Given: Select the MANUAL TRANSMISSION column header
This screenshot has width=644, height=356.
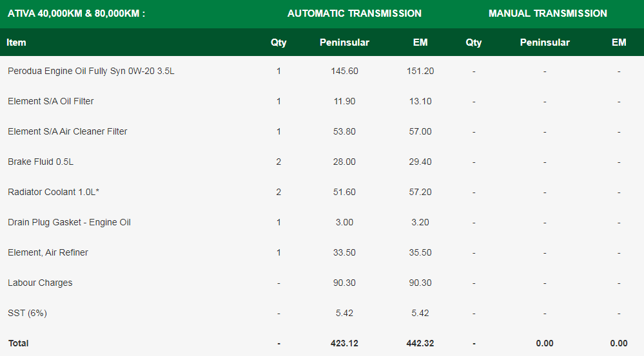Looking at the screenshot, I should 547,14.
